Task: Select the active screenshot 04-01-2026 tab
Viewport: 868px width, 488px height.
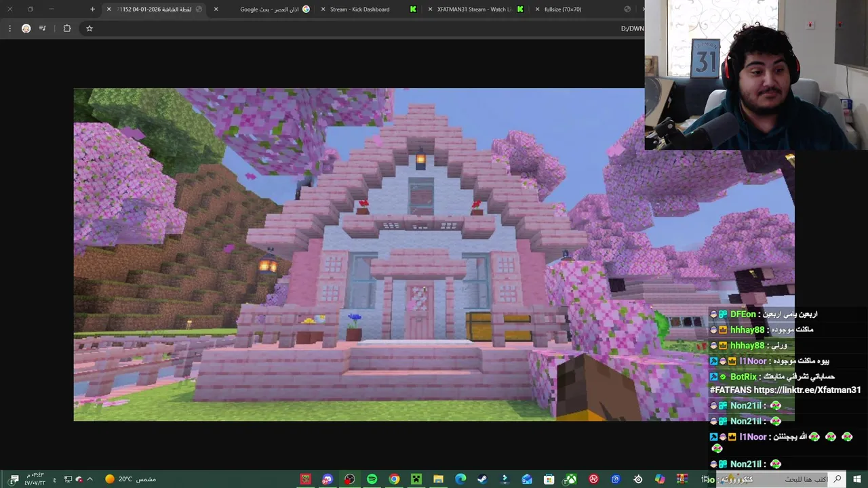Action: click(x=155, y=9)
